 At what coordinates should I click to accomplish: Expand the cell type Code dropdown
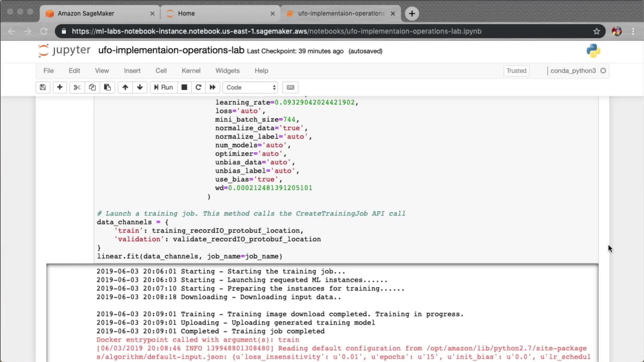tap(251, 87)
